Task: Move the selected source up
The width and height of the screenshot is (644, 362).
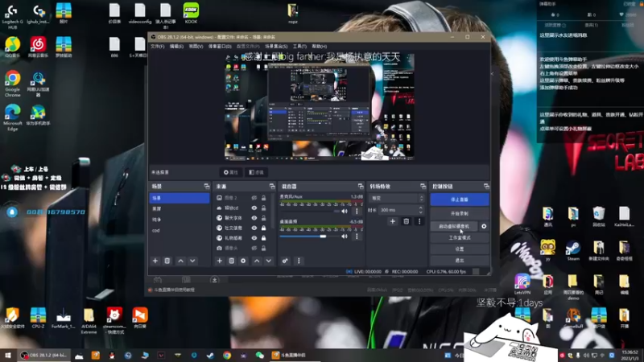Action: pos(257,261)
